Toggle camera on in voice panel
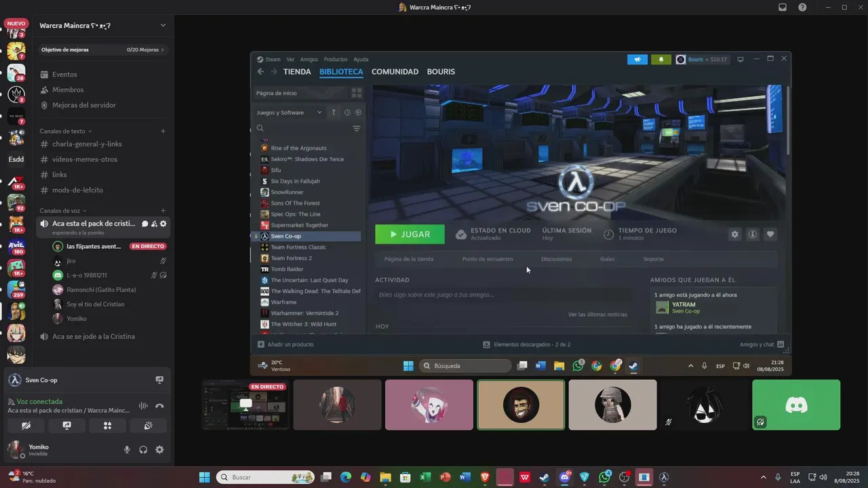 click(26, 426)
